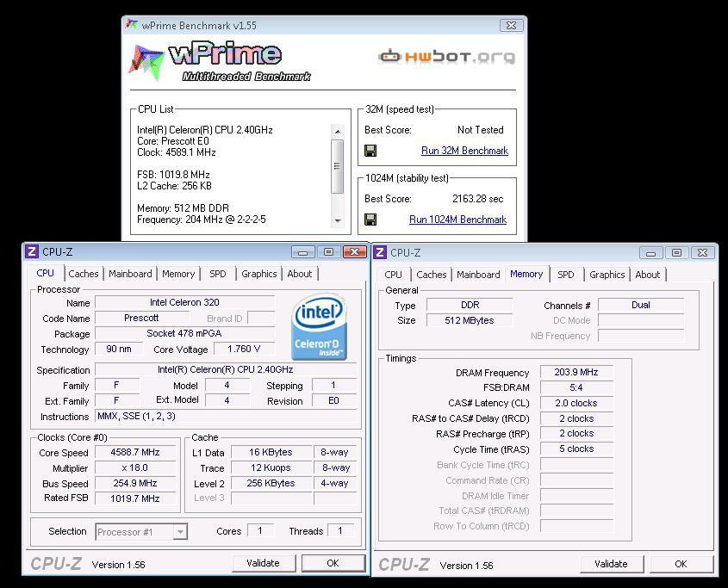Viewport: 728px width, 588px height.
Task: Click the Bus Speed value 254.9 MHz
Action: click(x=135, y=483)
